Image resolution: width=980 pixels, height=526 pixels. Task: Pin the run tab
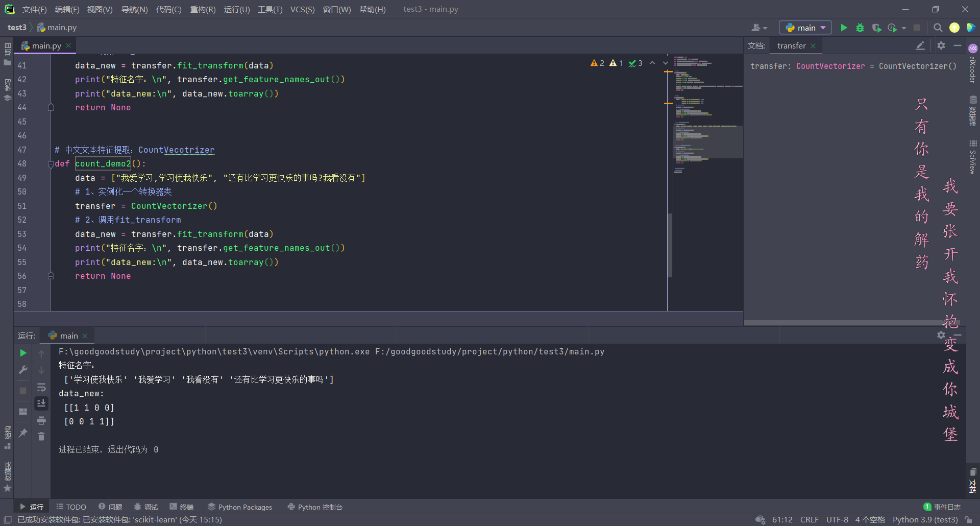point(23,433)
